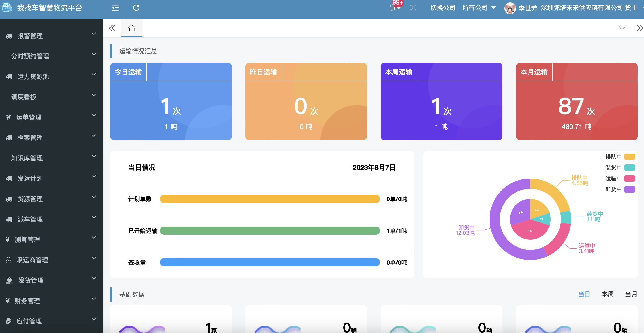Click the 本月运输 card
This screenshot has width=644, height=333.
coord(577,101)
